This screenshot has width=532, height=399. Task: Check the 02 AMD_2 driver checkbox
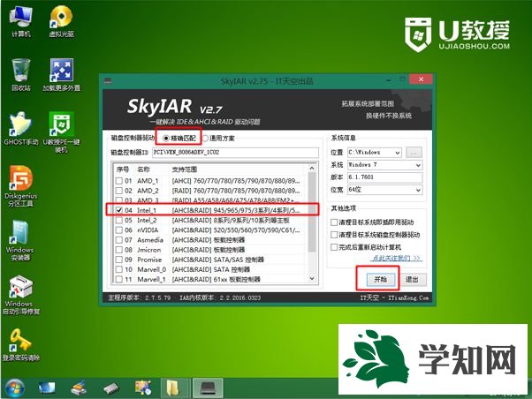pyautogui.click(x=119, y=191)
